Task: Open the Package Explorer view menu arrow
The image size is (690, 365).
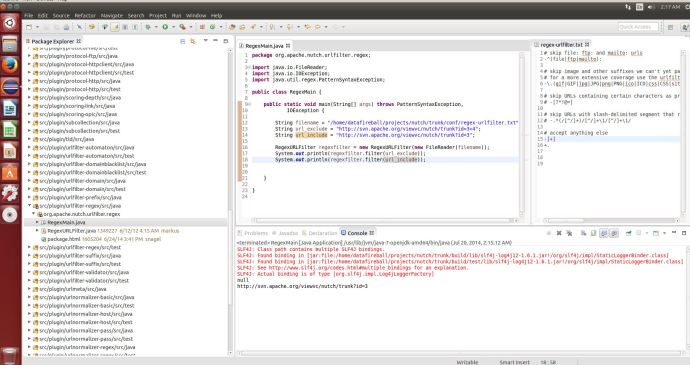Action: coord(206,41)
